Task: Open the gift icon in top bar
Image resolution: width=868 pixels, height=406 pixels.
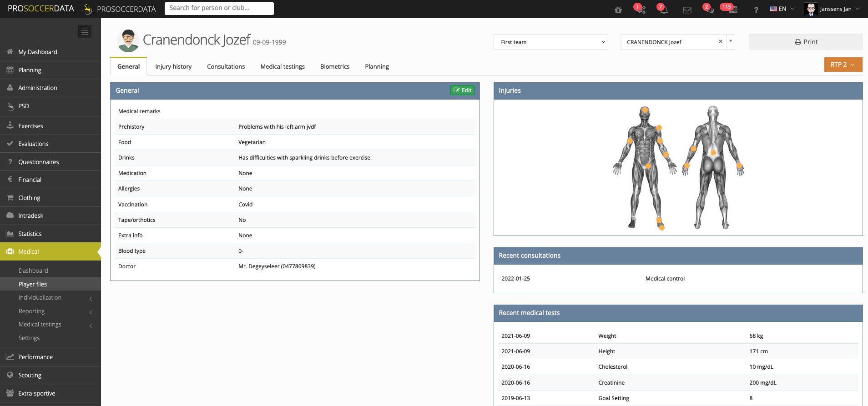Action: point(618,10)
